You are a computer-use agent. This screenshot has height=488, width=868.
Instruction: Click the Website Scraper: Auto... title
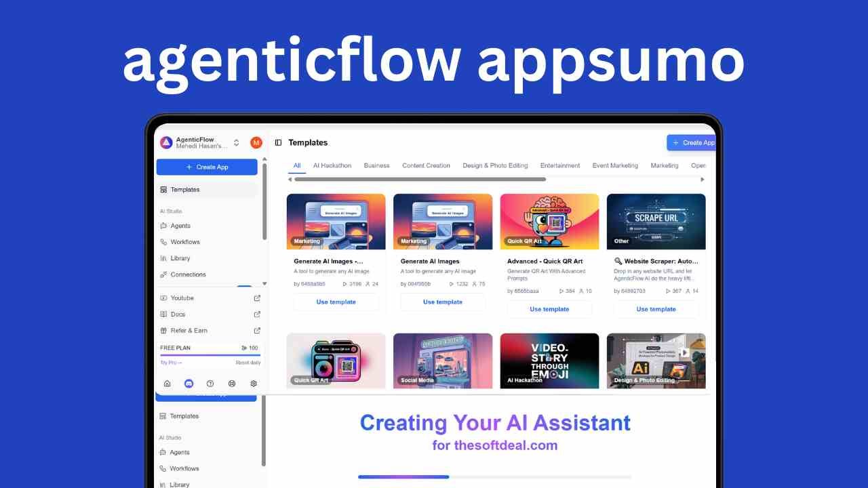pyautogui.click(x=656, y=261)
